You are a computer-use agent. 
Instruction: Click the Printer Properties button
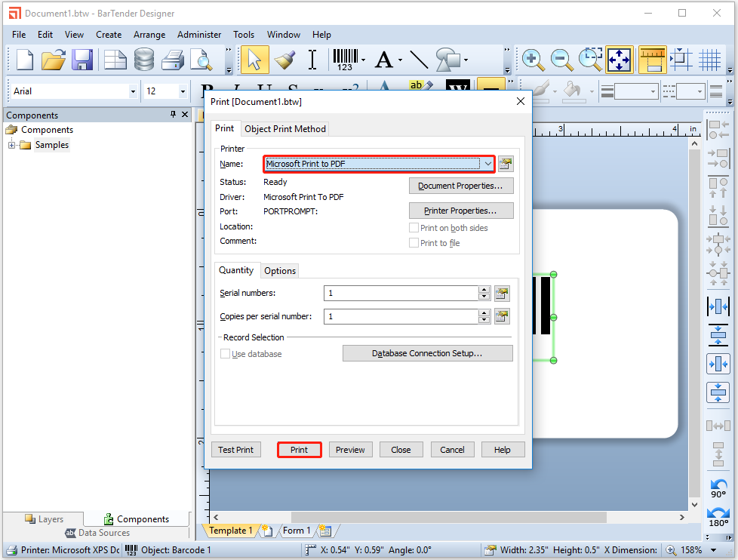pos(461,211)
